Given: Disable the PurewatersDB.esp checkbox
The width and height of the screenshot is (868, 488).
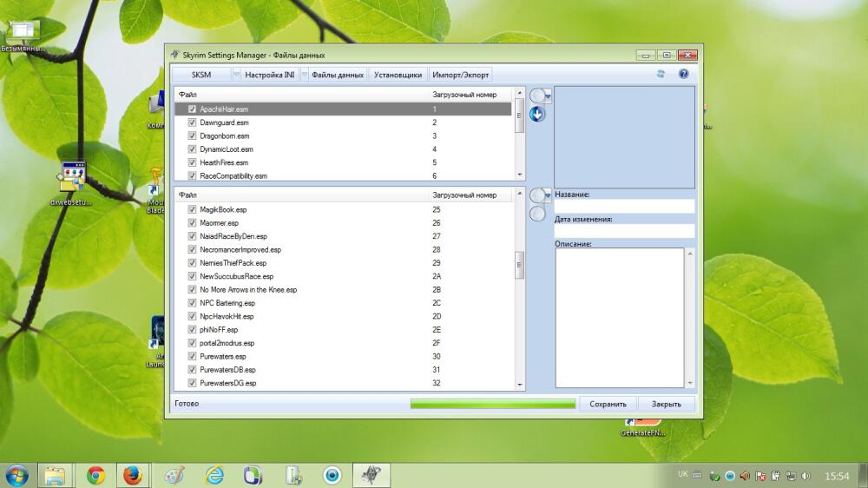Looking at the screenshot, I should click(x=192, y=369).
